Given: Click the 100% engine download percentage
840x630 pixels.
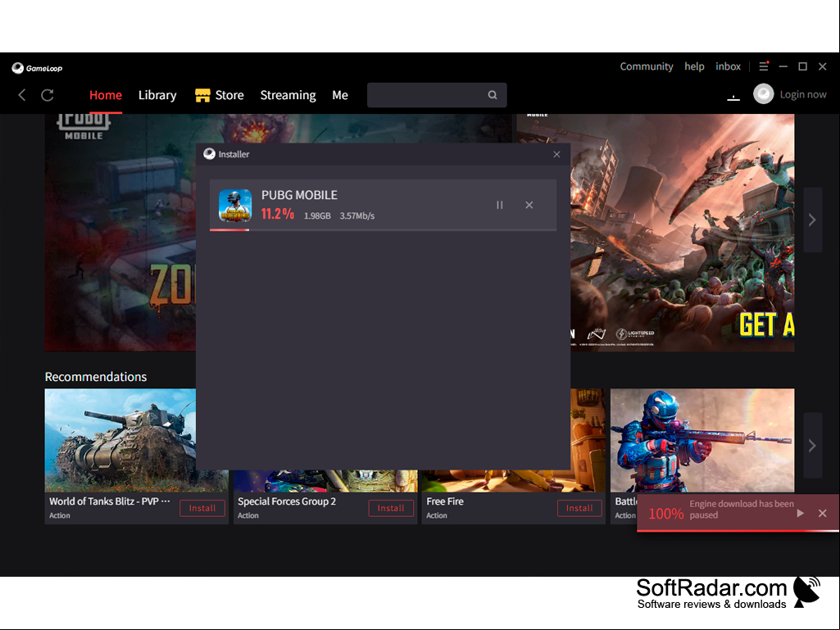Looking at the screenshot, I should pyautogui.click(x=666, y=514).
